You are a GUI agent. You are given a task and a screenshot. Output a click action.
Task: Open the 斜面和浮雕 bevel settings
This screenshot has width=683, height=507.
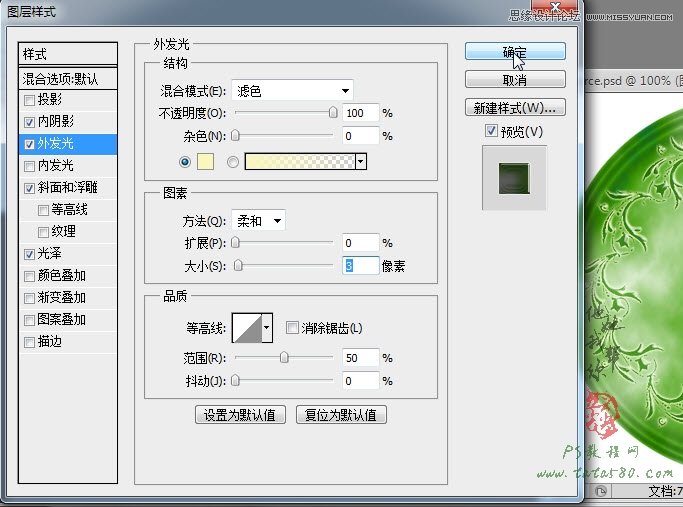tap(68, 188)
